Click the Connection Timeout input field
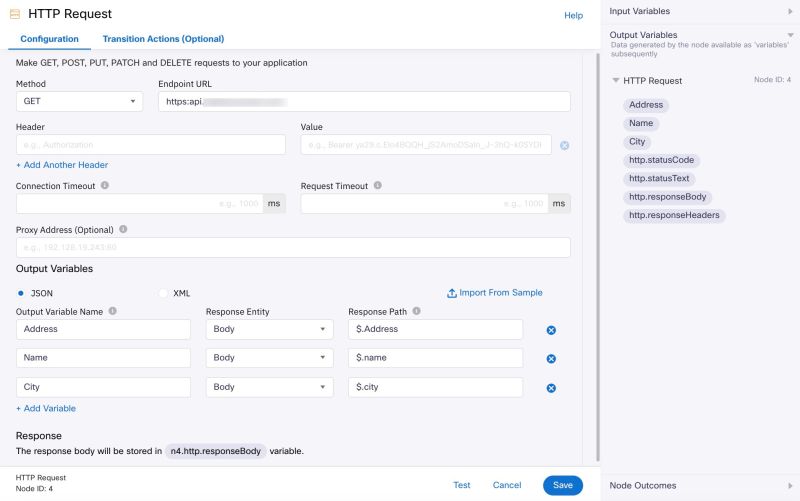Image resolution: width=800 pixels, height=501 pixels. point(139,204)
